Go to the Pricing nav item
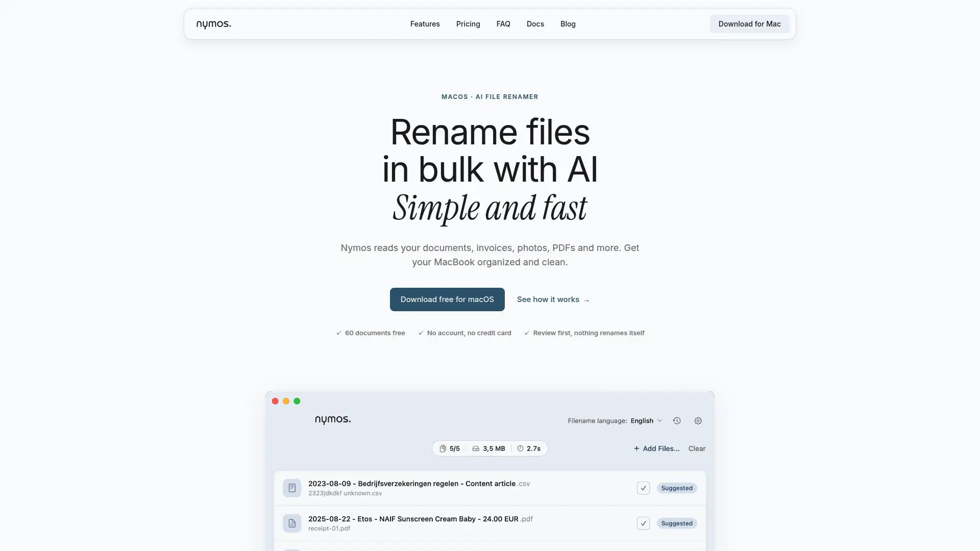This screenshot has height=551, width=980. (x=468, y=24)
